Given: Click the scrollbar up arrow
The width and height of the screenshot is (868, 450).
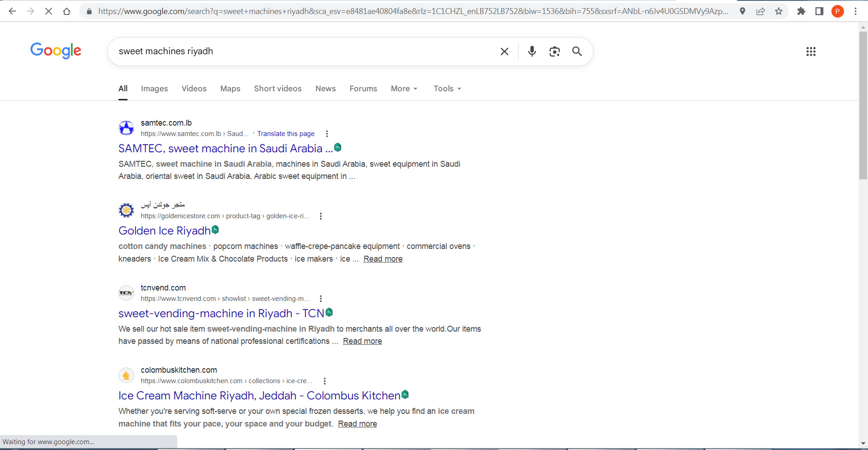Looking at the screenshot, I should point(863,27).
